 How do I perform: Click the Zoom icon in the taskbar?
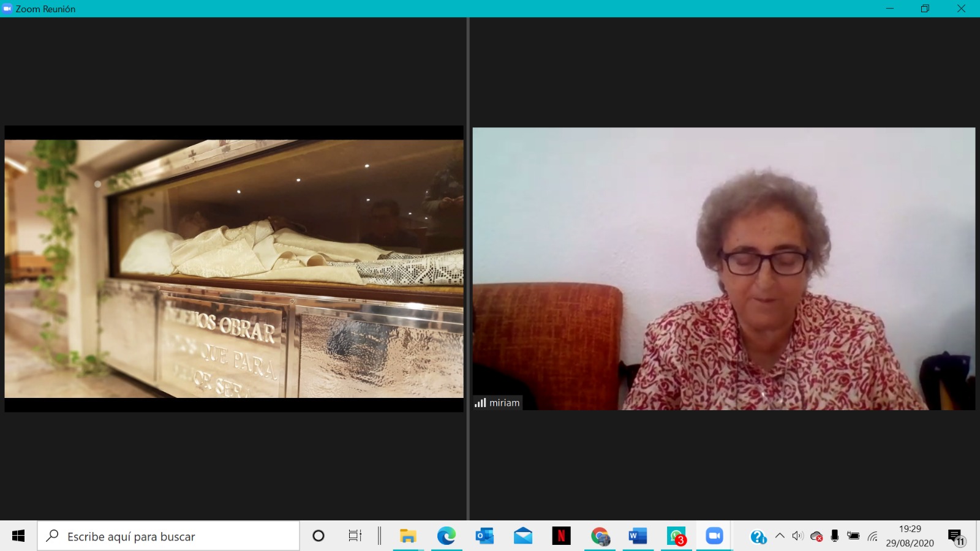pyautogui.click(x=714, y=536)
